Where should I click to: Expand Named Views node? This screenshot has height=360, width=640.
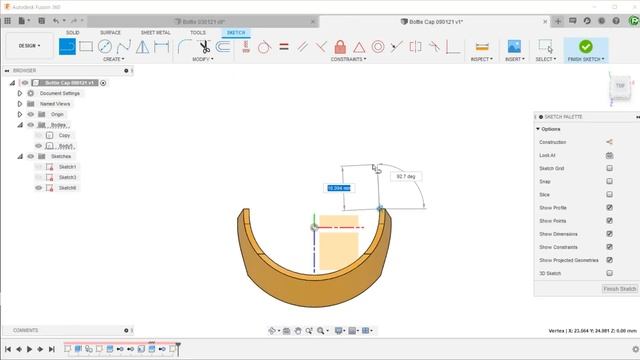point(20,104)
